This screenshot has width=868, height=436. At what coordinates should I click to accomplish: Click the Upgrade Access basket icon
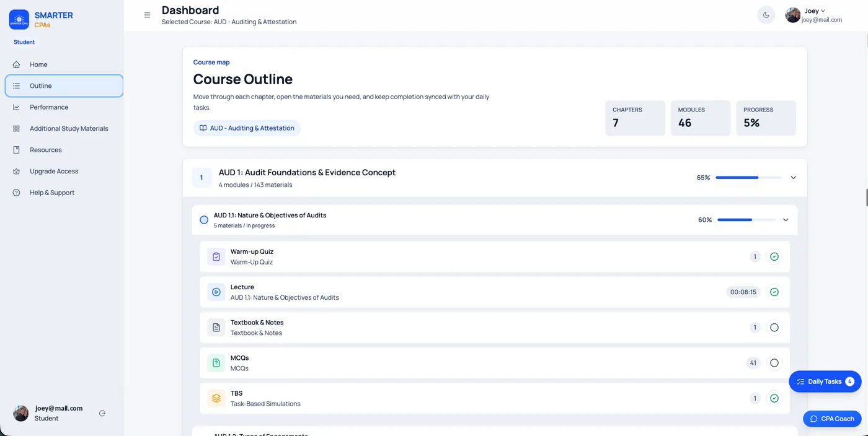pyautogui.click(x=17, y=172)
